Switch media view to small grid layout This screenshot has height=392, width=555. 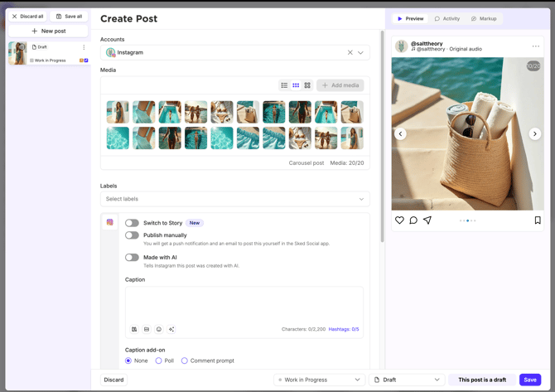tap(296, 85)
